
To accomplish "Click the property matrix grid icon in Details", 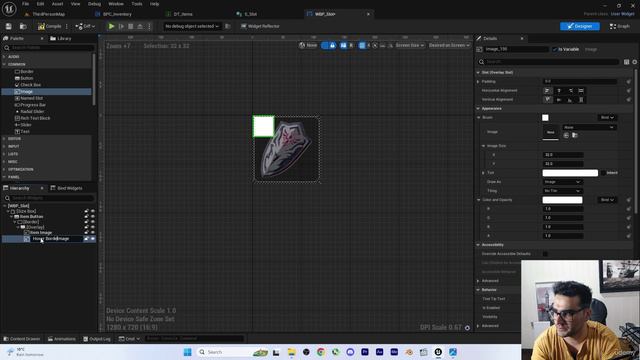I will [x=627, y=62].
